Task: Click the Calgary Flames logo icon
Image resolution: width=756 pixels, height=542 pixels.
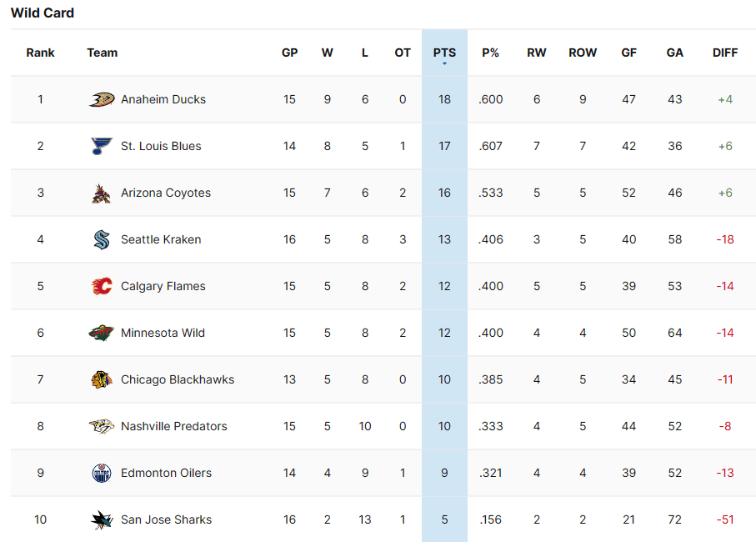Action: coord(102,286)
